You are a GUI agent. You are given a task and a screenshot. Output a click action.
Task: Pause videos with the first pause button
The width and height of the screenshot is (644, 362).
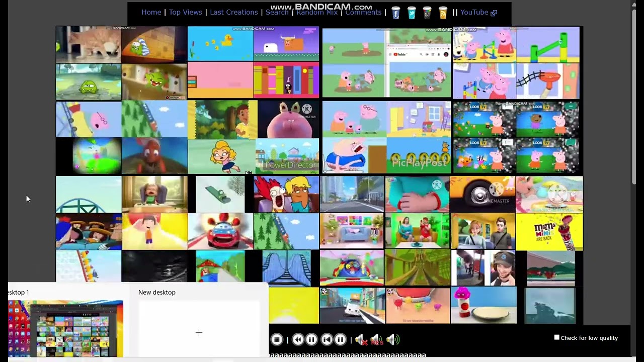(311, 340)
